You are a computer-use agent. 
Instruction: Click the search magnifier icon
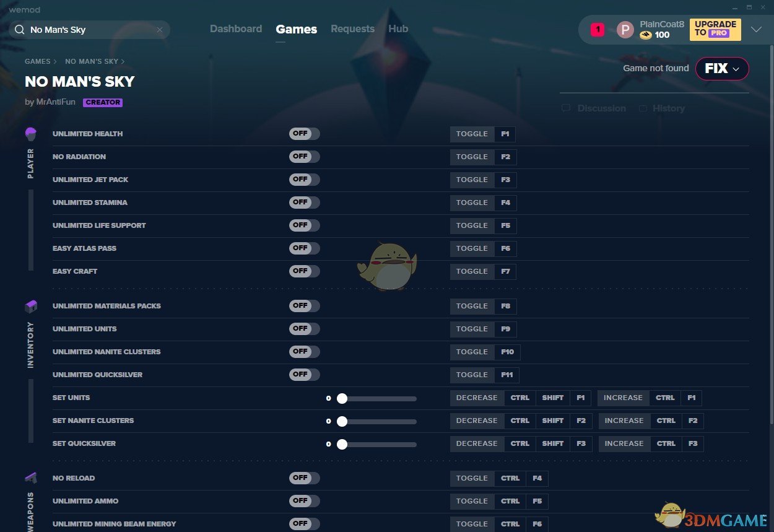[x=20, y=30]
